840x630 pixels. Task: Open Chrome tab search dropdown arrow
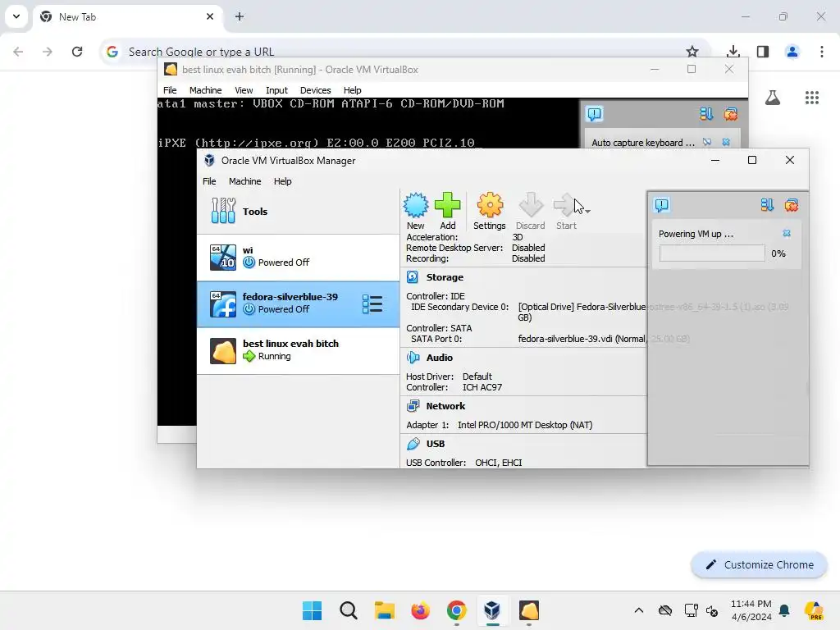(16, 16)
